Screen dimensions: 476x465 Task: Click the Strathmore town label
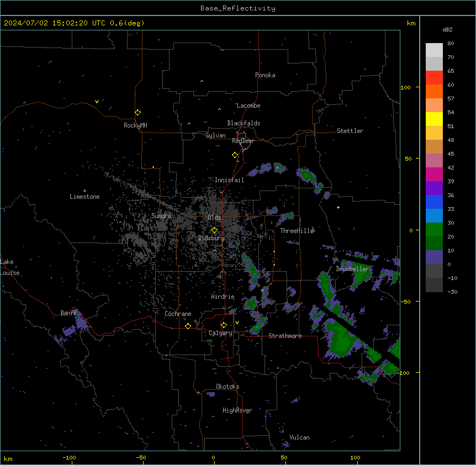pyautogui.click(x=285, y=336)
